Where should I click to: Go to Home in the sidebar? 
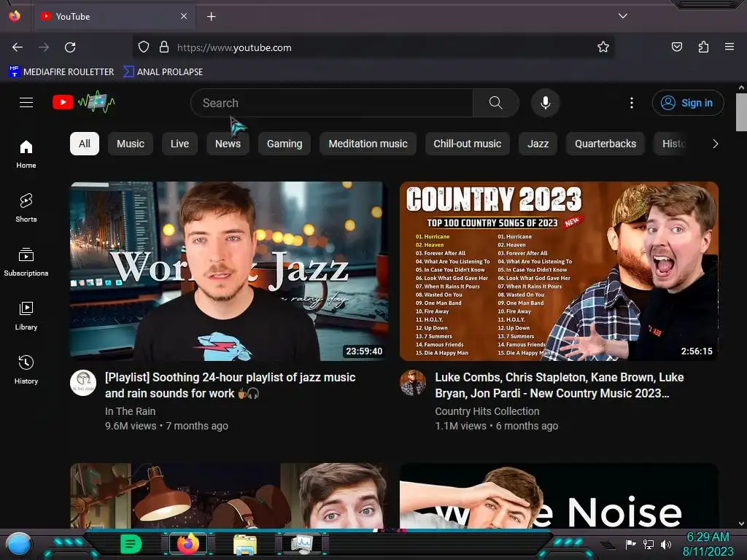26,155
